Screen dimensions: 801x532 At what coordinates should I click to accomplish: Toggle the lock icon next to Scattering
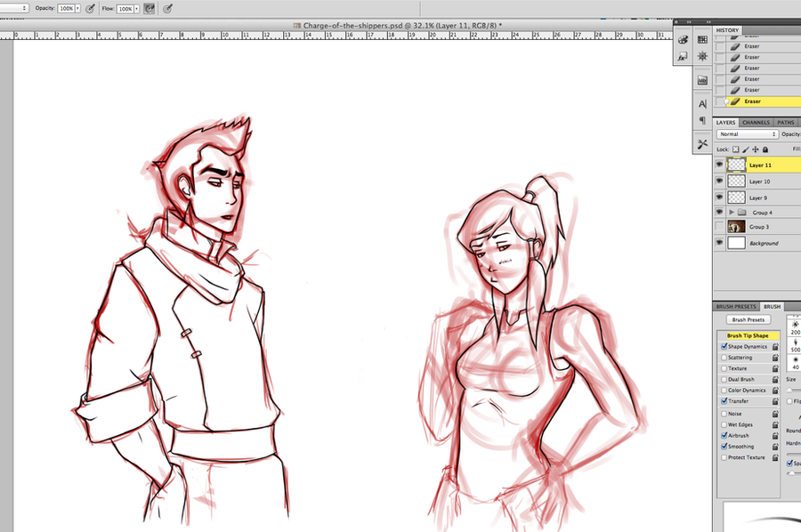click(775, 358)
